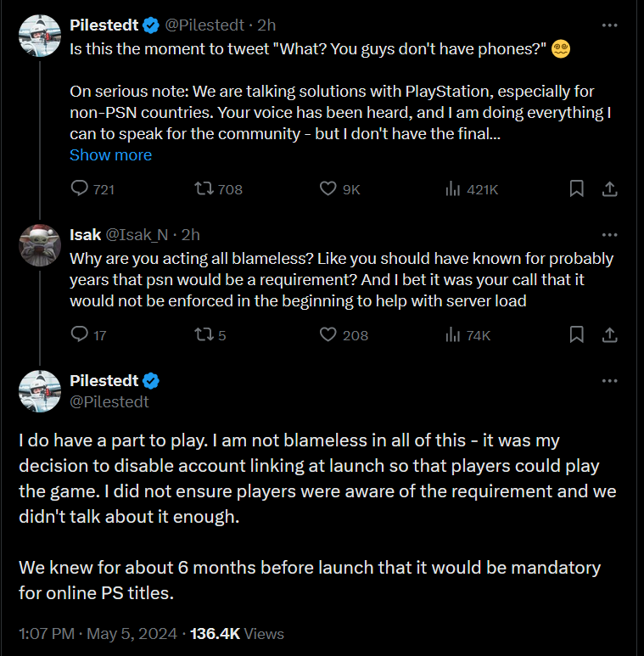Share Pilestedt's top tweet
The width and height of the screenshot is (644, 656).
click(608, 189)
